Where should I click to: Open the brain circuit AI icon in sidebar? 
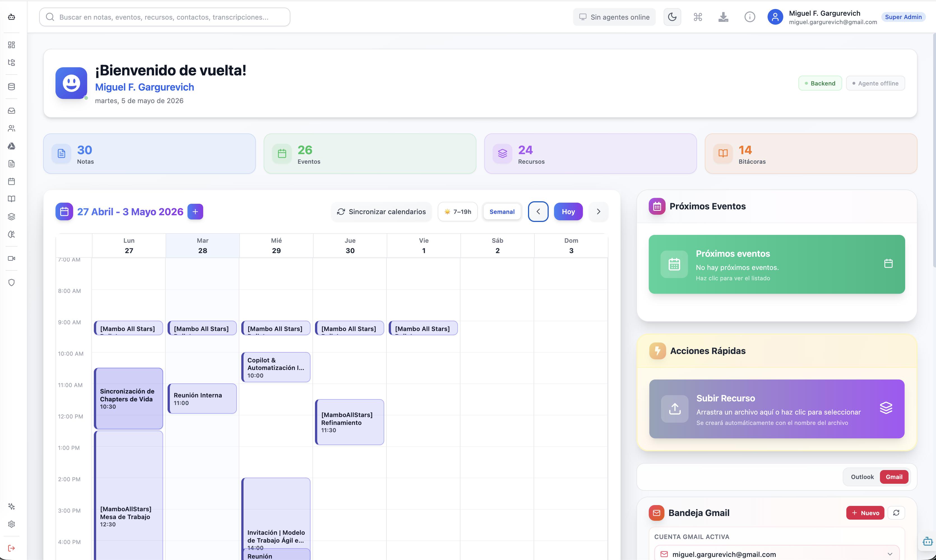11,234
